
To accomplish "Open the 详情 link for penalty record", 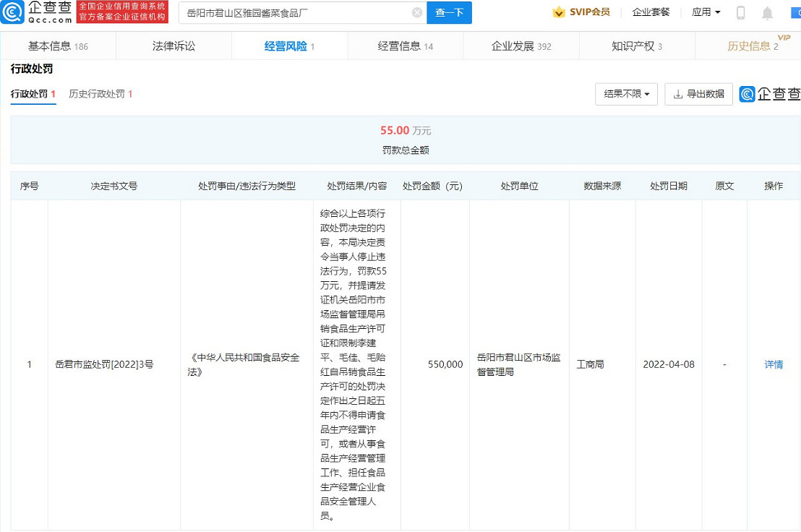I will coord(773,364).
